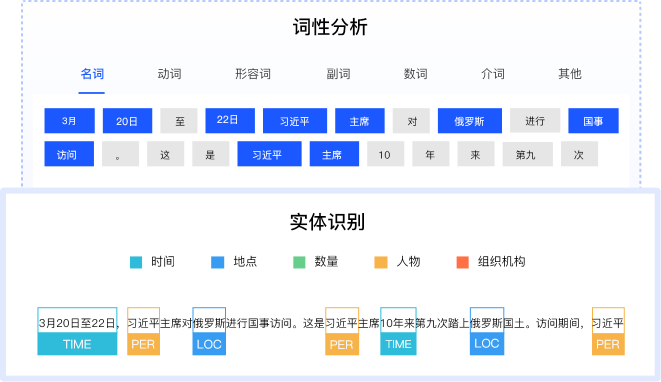
Task: Click the 主席 chip right before 10
Action: point(334,154)
